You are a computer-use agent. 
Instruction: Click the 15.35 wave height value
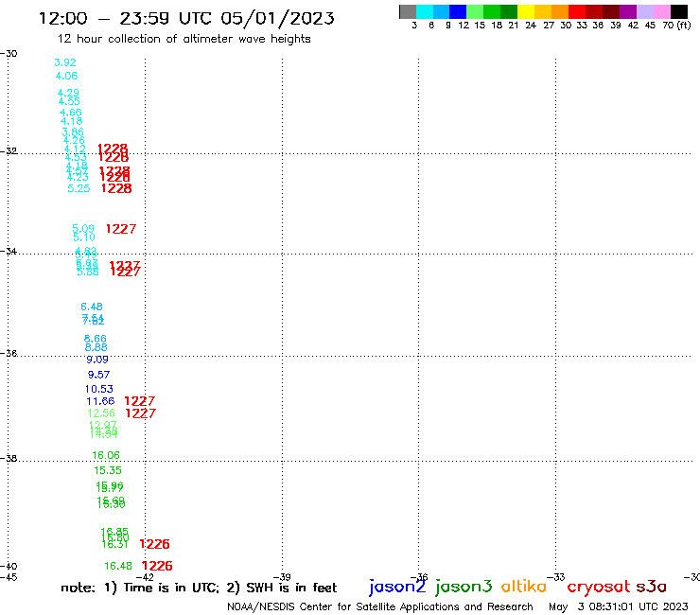[x=108, y=470]
